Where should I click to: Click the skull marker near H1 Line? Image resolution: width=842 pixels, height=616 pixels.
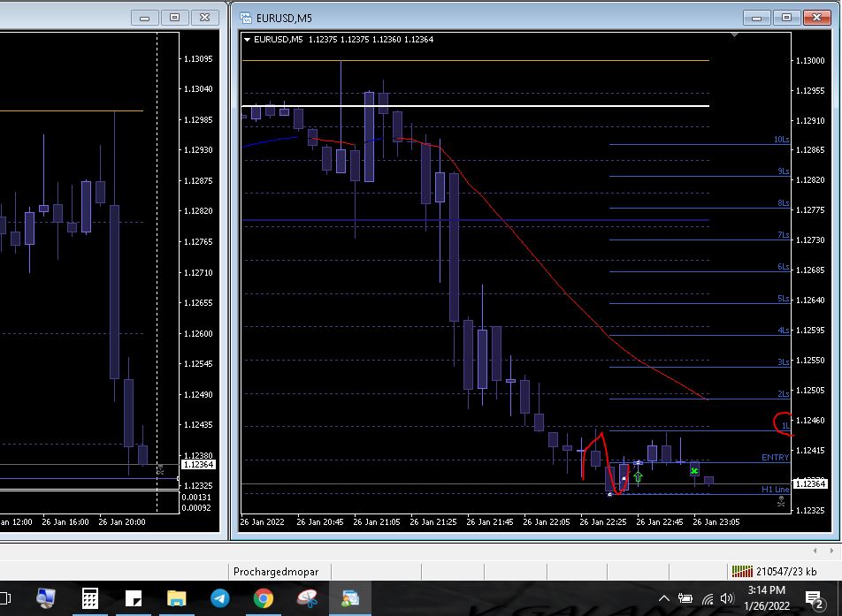pyautogui.click(x=780, y=500)
